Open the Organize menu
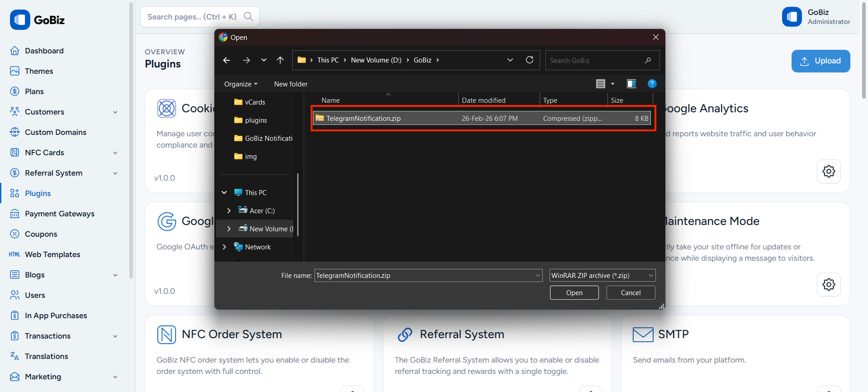 coord(241,84)
